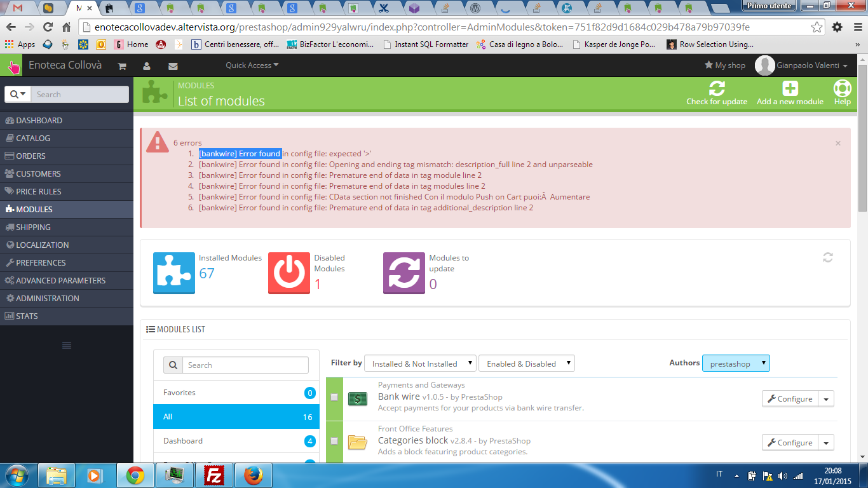
Task: Open the Dashboard sidebar menu
Action: coord(67,120)
